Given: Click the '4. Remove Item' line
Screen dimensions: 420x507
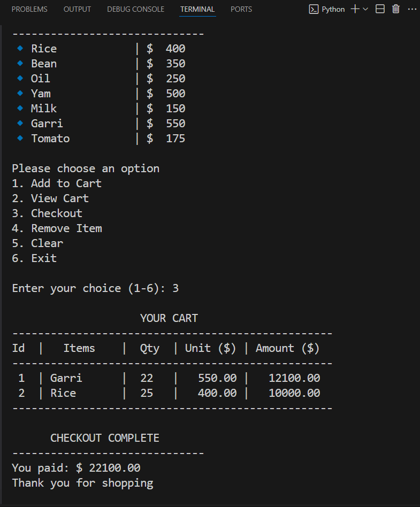Looking at the screenshot, I should click(x=57, y=228).
